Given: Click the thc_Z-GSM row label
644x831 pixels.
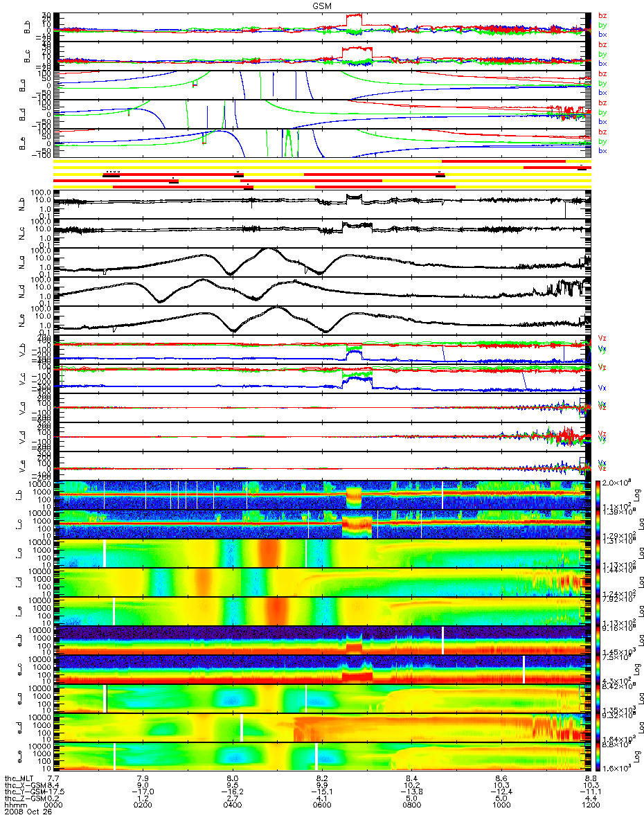Looking at the screenshot, I should pyautogui.click(x=26, y=800).
